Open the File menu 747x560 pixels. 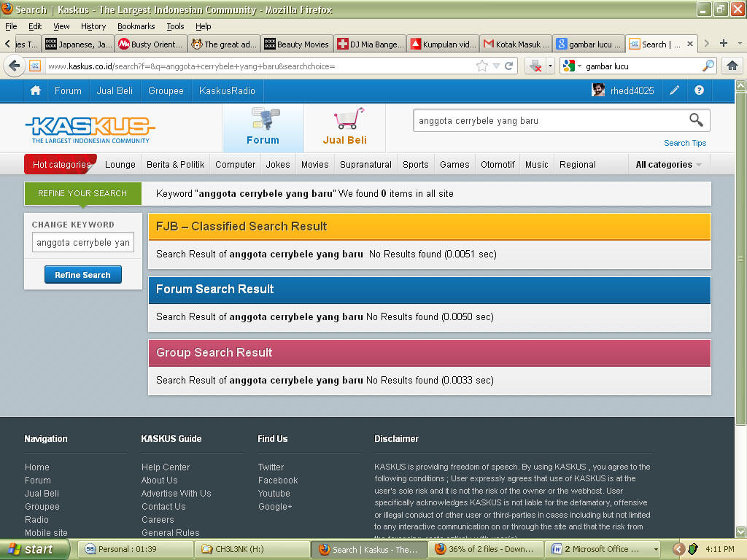[11, 26]
